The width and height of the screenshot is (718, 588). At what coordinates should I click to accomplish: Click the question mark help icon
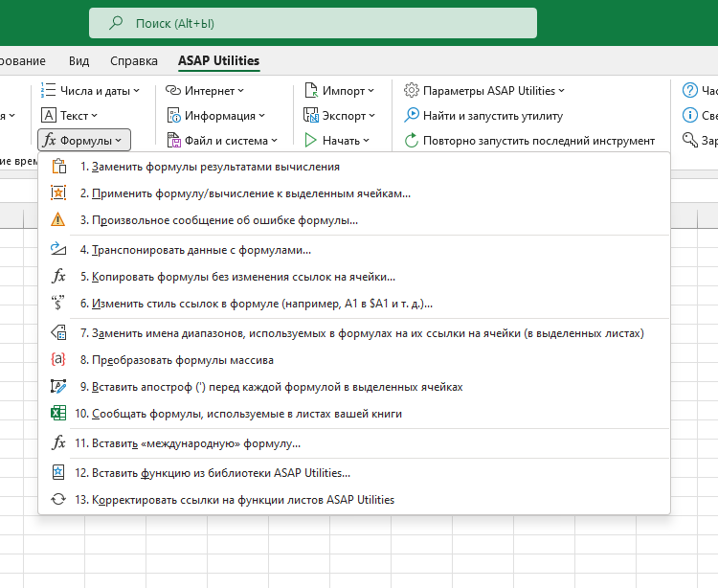[x=689, y=90]
